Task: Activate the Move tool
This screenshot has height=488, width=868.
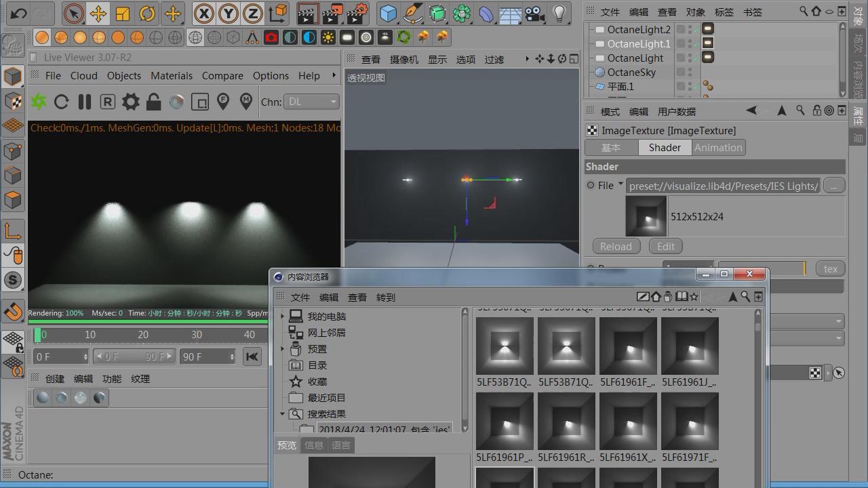Action: pyautogui.click(x=98, y=13)
